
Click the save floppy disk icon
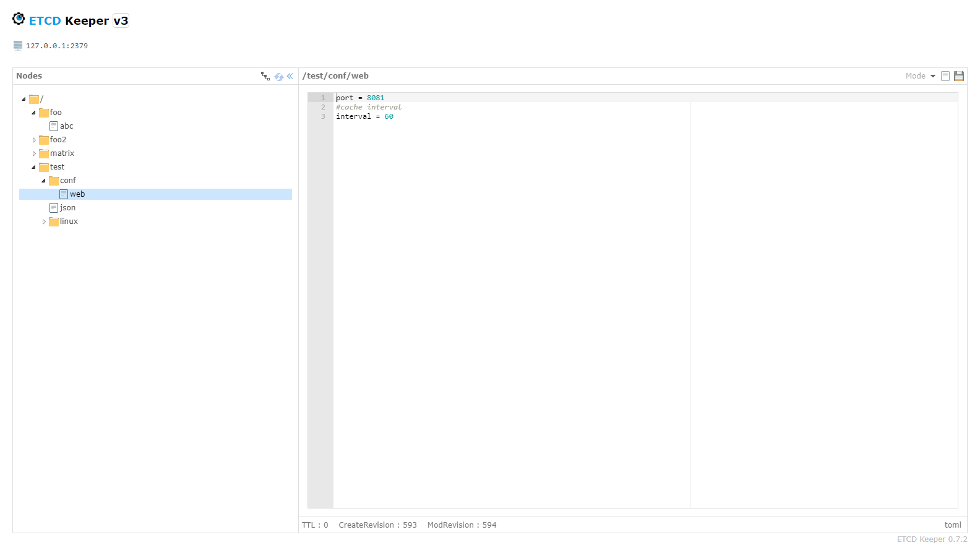pos(959,76)
